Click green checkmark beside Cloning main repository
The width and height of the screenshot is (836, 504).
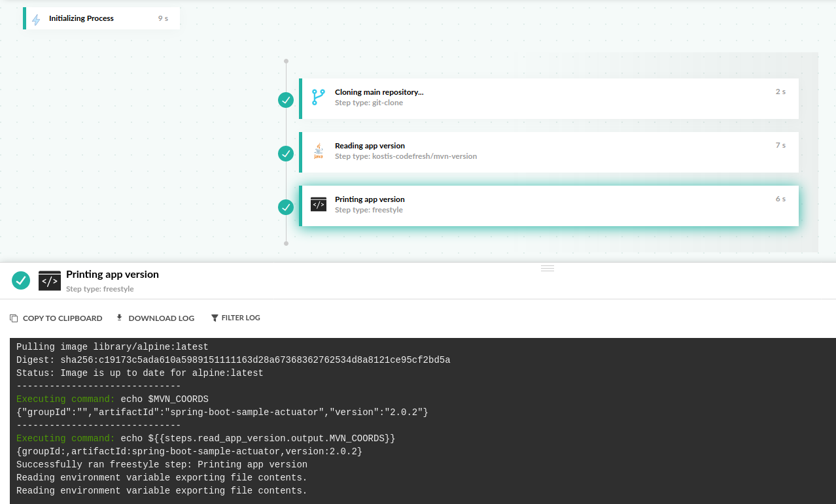pos(286,100)
